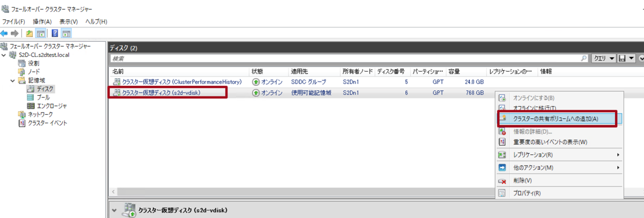Click the ノード (Nodes) icon in the tree
Viewport: 644px width, 218px height.
[x=22, y=72]
